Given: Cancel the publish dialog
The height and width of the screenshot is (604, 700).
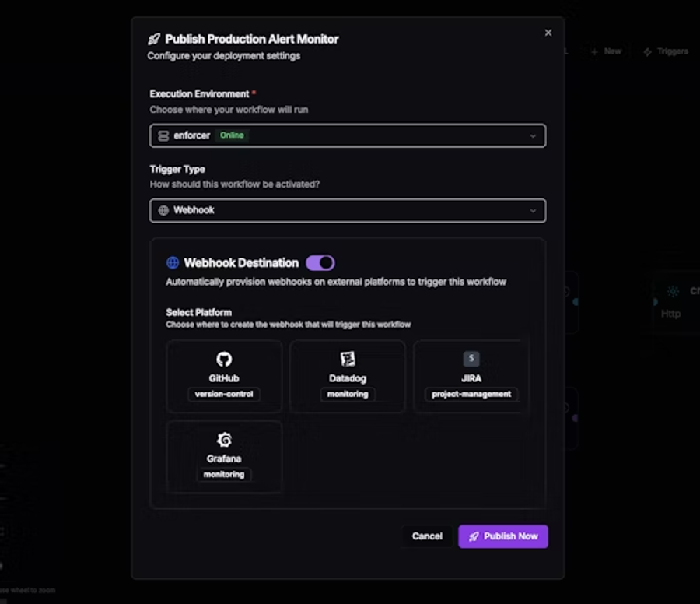Looking at the screenshot, I should (x=427, y=536).
